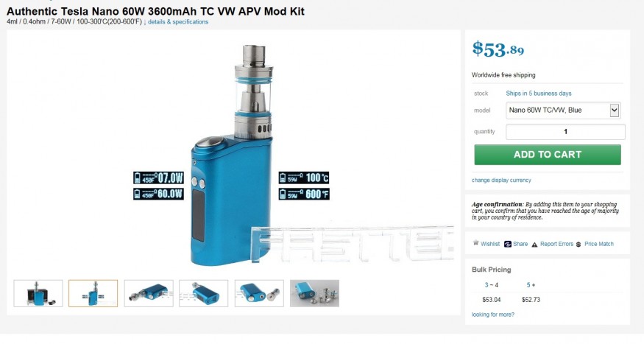644x344 pixels.
Task: Select the second highlighted product thumbnail
Action: click(x=93, y=293)
